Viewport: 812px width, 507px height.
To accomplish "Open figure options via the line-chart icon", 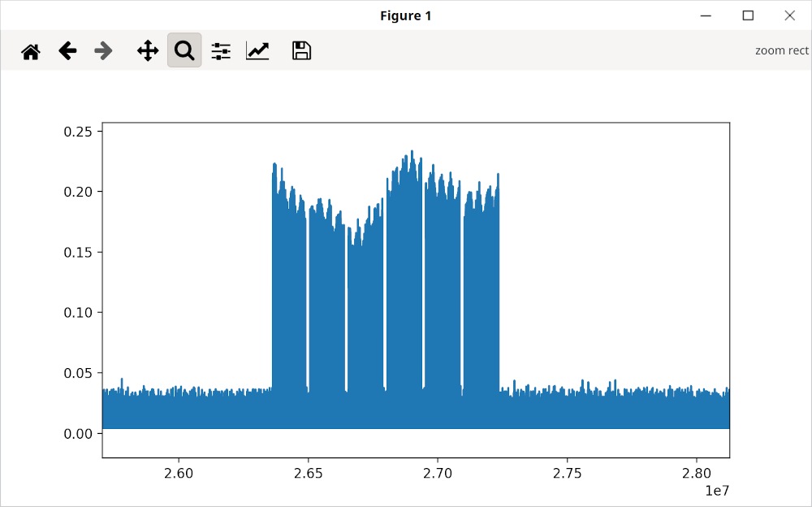I will (x=257, y=50).
